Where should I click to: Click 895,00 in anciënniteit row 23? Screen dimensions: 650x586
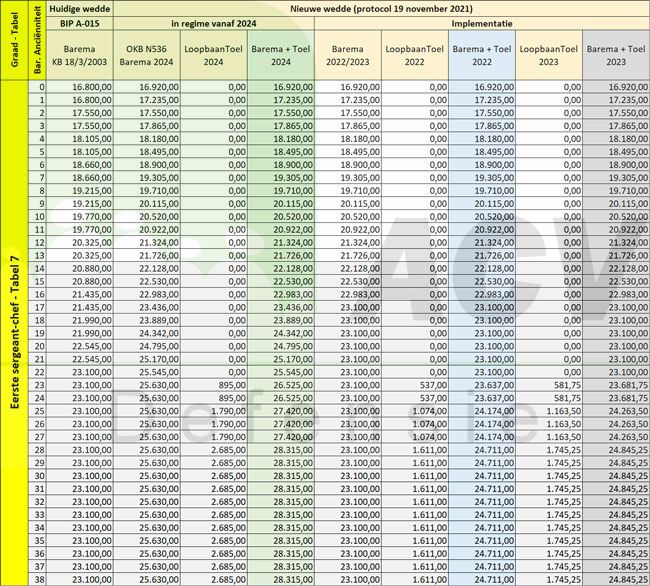pyautogui.click(x=214, y=385)
